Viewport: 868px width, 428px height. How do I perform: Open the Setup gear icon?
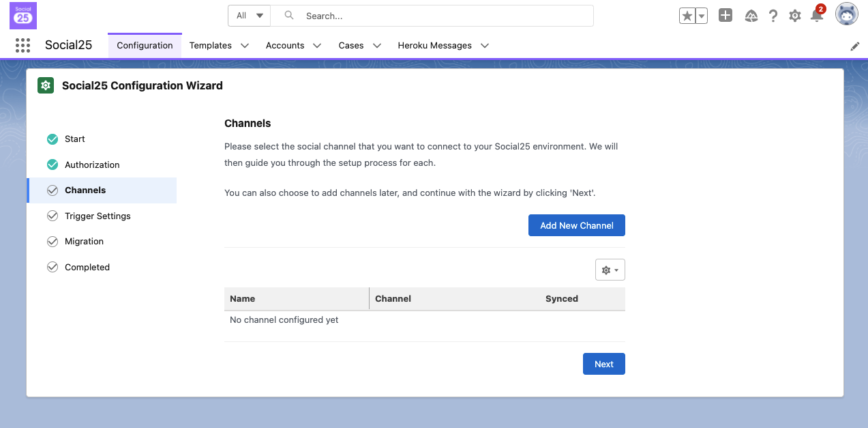click(x=794, y=16)
